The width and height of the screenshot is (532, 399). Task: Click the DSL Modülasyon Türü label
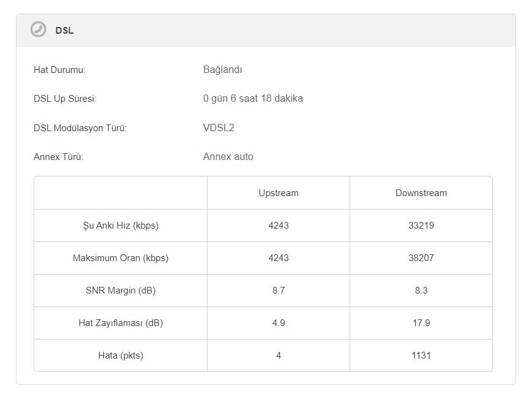click(80, 128)
